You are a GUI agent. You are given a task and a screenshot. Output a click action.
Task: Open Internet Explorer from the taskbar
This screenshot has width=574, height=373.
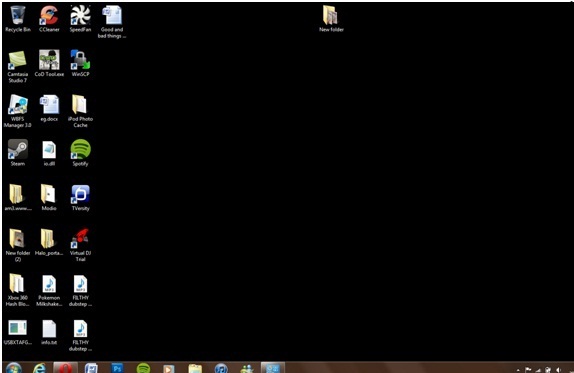pos(40,368)
